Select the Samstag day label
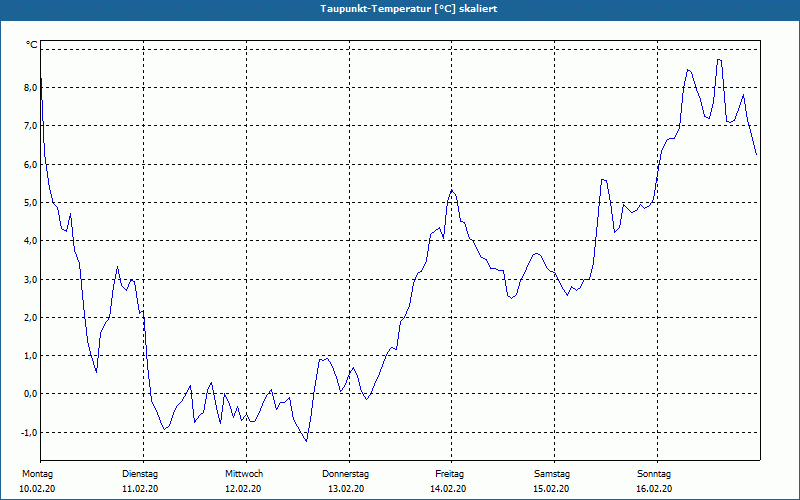Viewport: 800px width, 500px height. tap(552, 474)
